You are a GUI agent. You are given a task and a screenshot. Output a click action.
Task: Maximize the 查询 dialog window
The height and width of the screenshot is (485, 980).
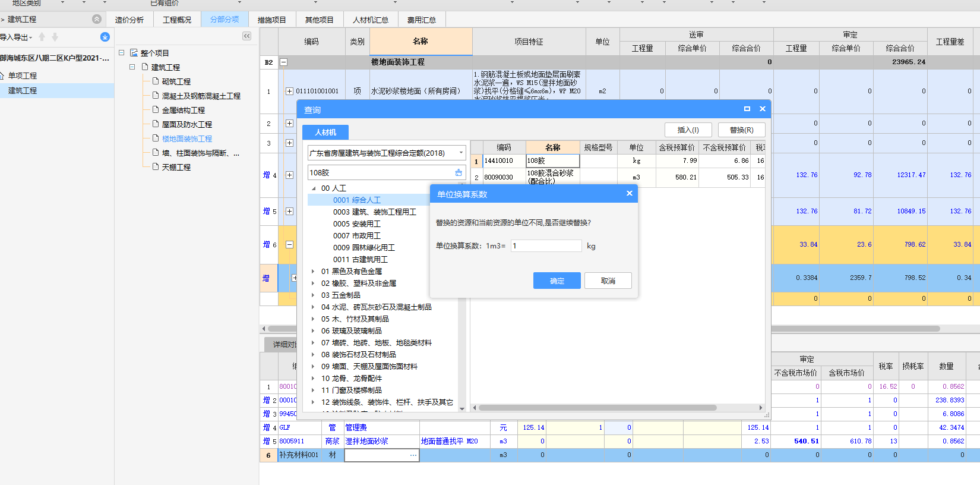(747, 109)
